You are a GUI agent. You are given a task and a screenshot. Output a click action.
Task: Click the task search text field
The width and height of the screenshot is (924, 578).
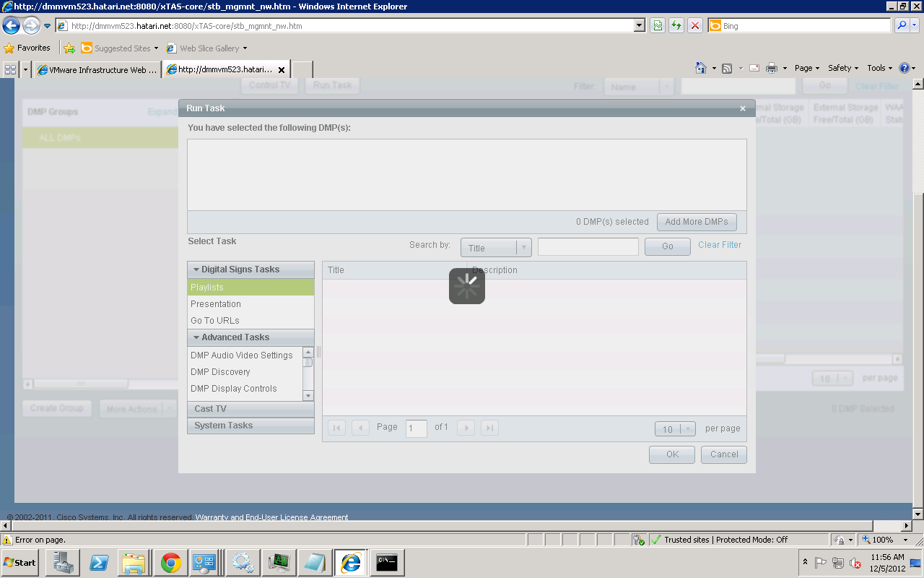588,247
